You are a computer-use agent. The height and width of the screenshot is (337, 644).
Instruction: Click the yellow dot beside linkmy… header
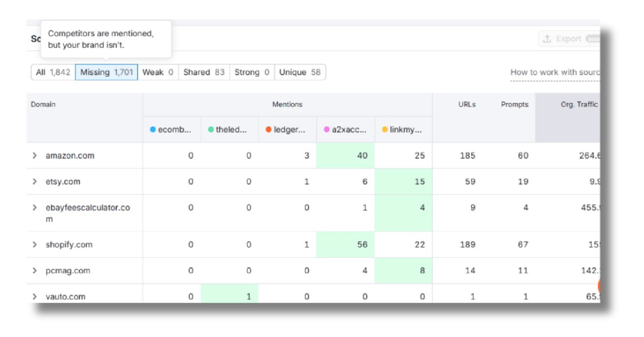pyautogui.click(x=384, y=130)
